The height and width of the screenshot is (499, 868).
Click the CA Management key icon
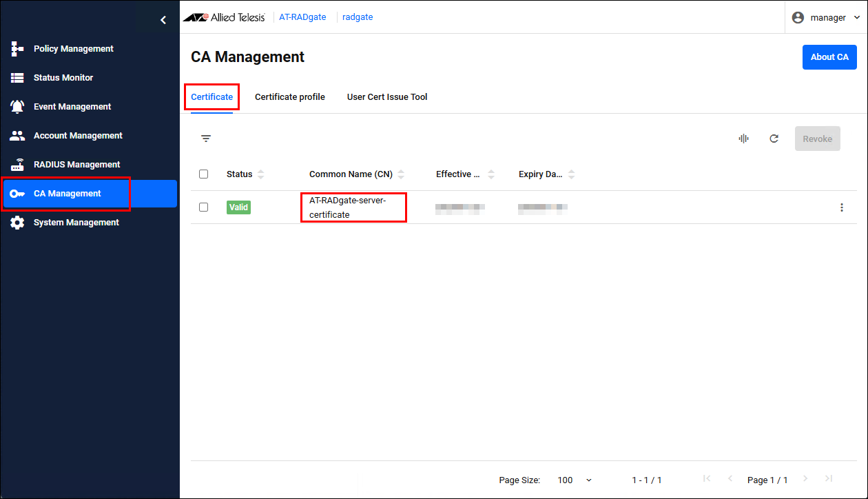17,194
